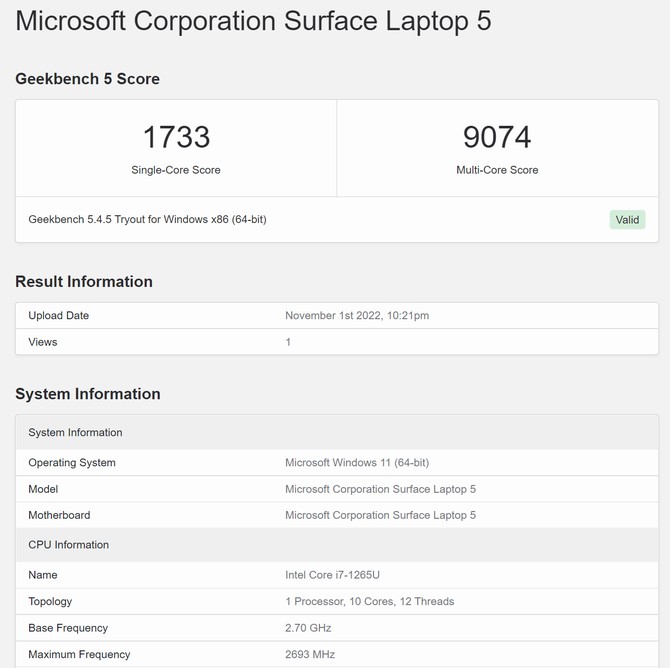Click the Upload Date row label
This screenshot has height=668, width=670.
coord(59,316)
